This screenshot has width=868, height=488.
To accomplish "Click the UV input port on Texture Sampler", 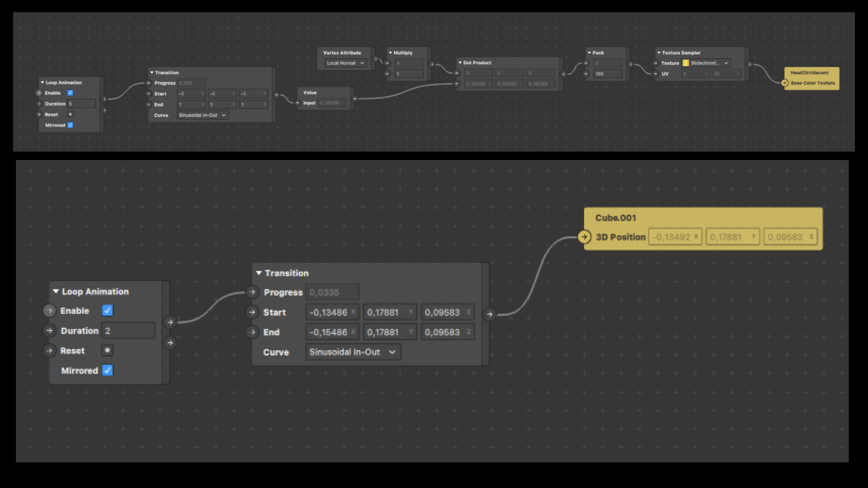I will click(656, 74).
